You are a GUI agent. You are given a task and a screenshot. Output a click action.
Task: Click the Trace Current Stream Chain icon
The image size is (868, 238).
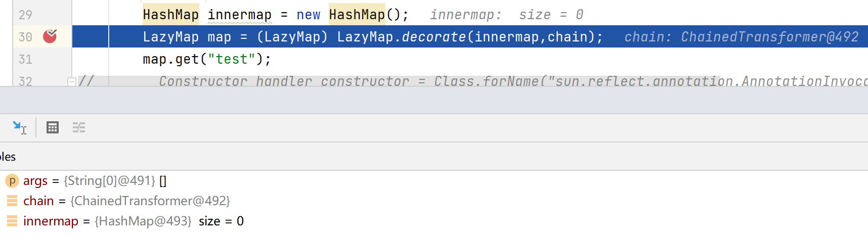coord(79,127)
